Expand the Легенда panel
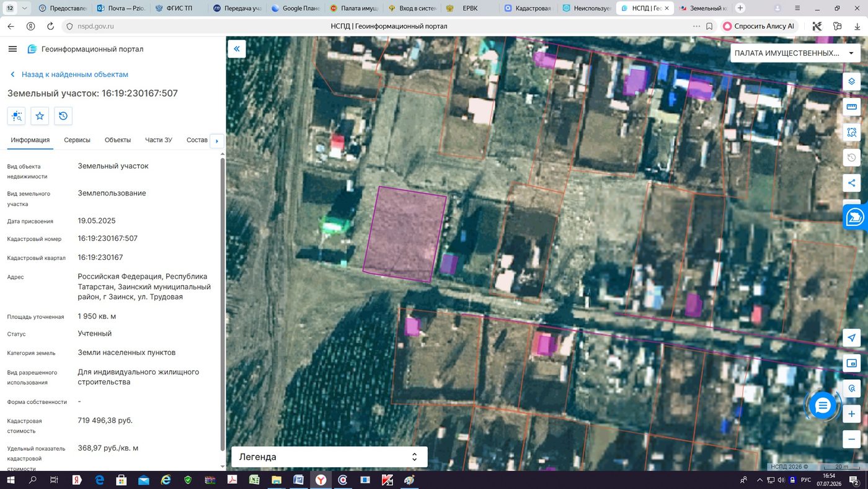Viewport: 868px width, 489px height. click(329, 457)
